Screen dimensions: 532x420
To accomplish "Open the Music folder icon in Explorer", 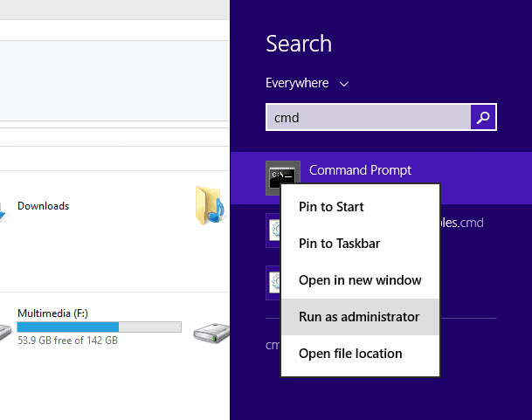I will (210, 205).
